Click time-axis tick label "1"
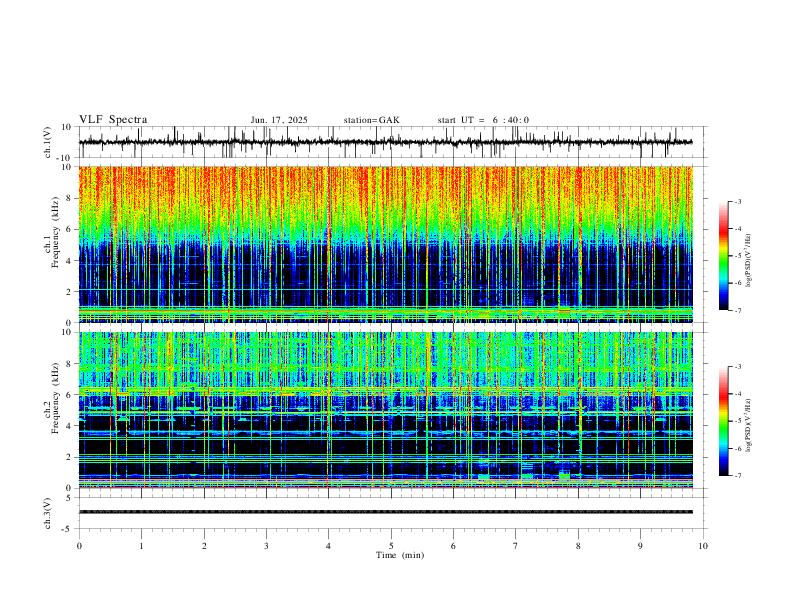The height and width of the screenshot is (612, 792). click(141, 546)
